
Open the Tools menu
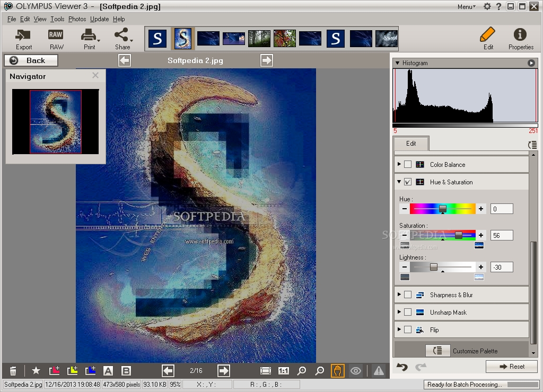[x=57, y=19]
